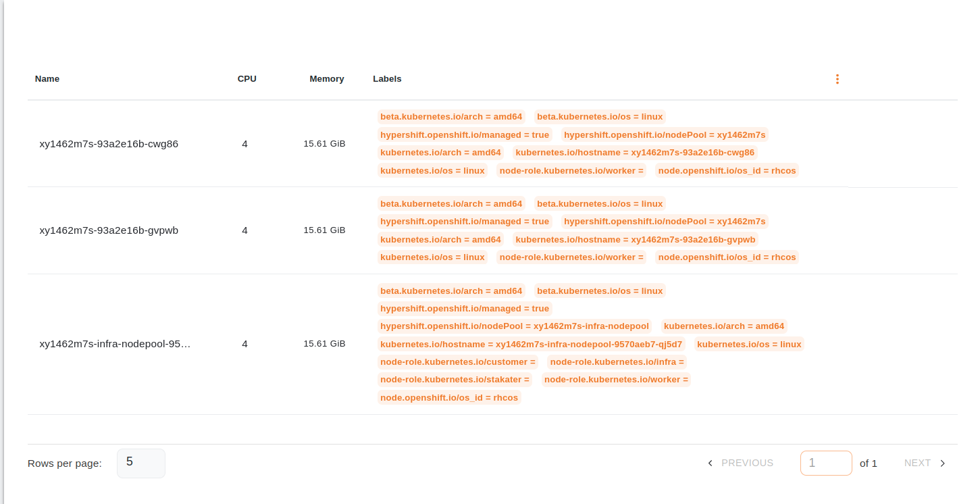Select node xy1462m7s-93a2e16b-cwg86

coord(109,144)
